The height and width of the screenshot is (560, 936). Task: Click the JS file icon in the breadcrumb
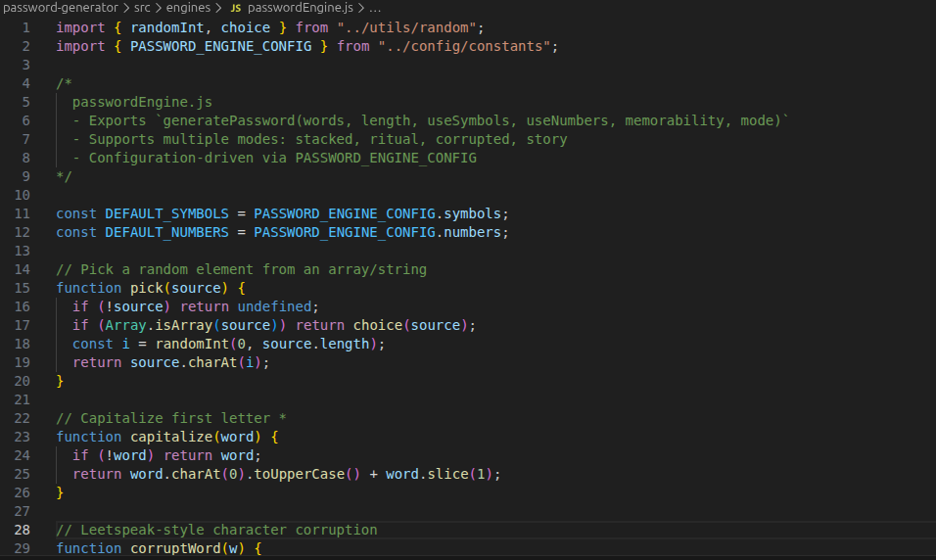pyautogui.click(x=236, y=8)
